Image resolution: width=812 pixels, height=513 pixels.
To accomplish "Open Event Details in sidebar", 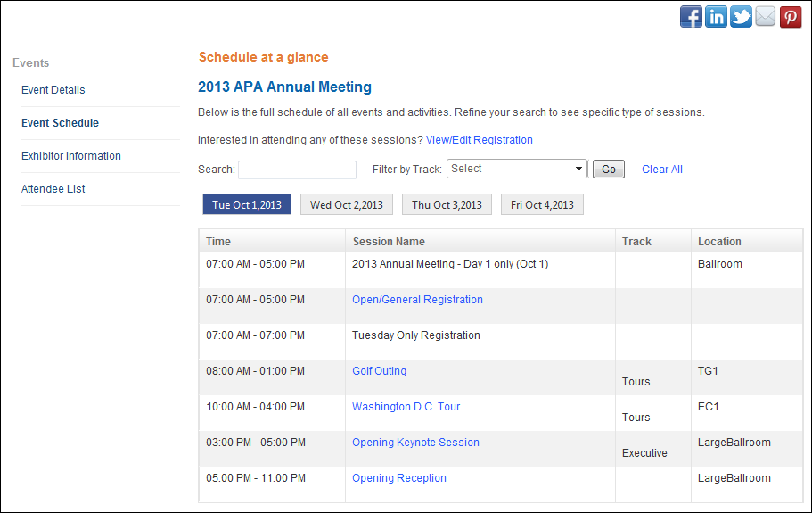I will (x=53, y=89).
